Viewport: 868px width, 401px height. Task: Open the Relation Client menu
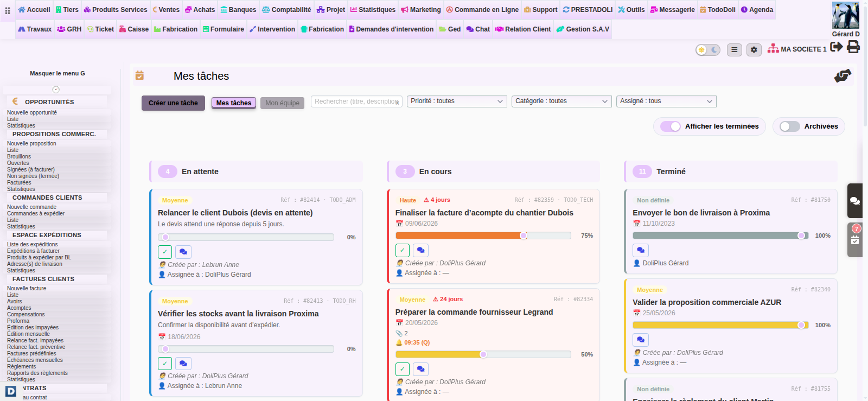[x=523, y=29]
